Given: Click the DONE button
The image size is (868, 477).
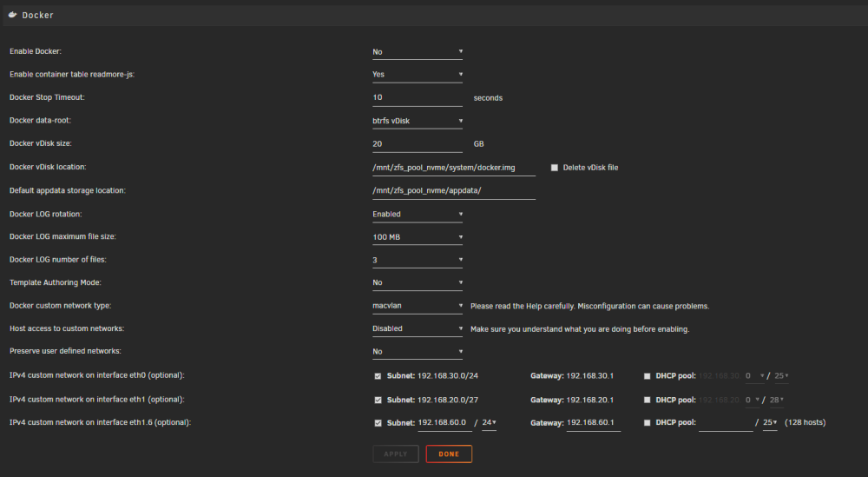Looking at the screenshot, I should [449, 454].
